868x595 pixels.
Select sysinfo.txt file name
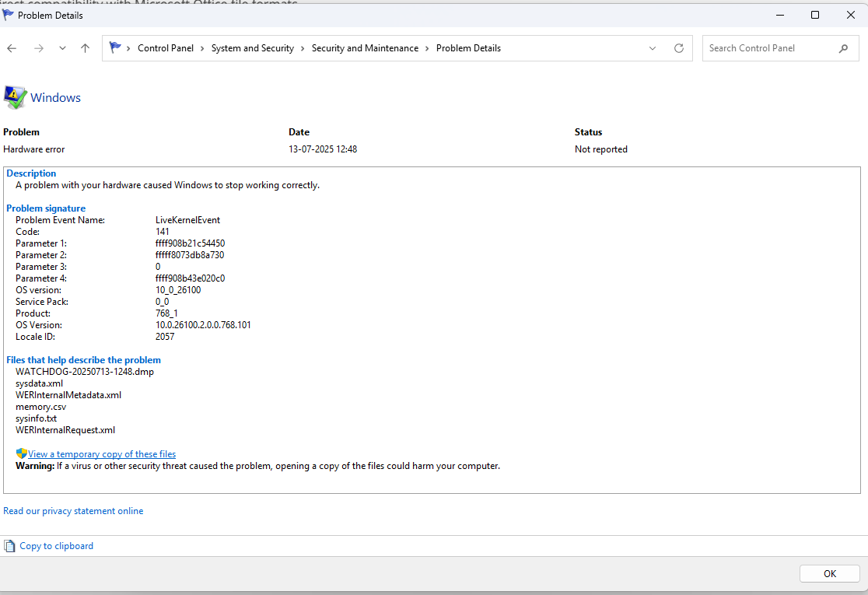[x=36, y=418]
